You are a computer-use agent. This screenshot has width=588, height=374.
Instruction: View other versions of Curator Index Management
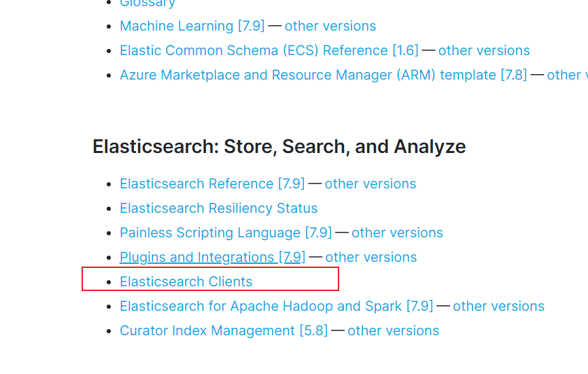pyautogui.click(x=393, y=331)
